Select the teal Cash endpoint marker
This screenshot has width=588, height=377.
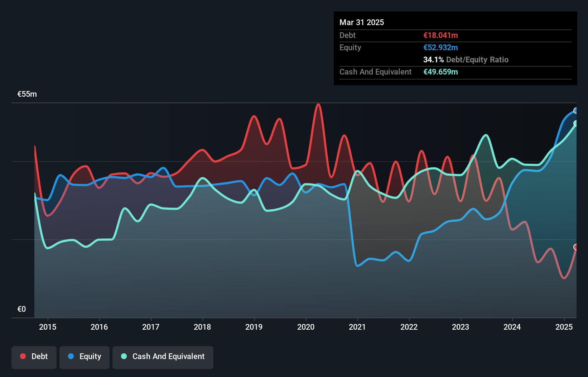(x=576, y=123)
